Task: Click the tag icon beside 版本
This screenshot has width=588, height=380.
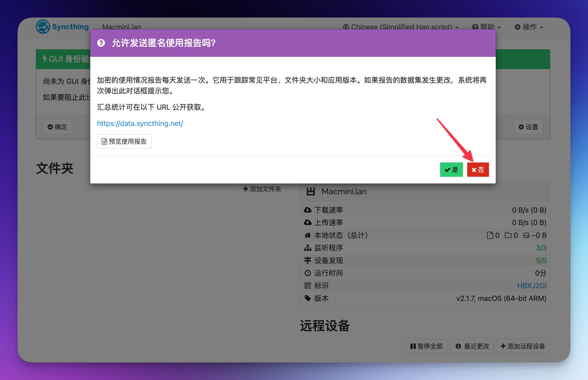Action: coord(307,298)
